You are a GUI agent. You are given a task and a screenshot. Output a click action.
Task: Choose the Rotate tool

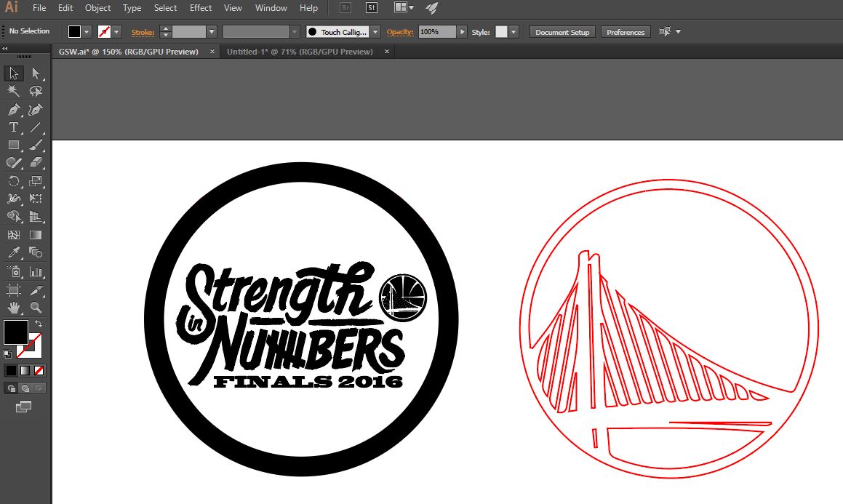point(13,181)
